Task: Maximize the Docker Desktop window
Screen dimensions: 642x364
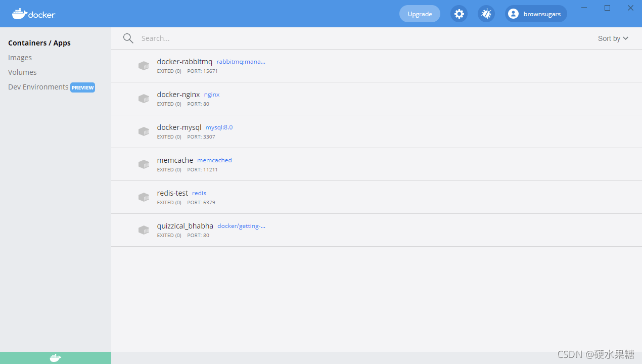Action: click(x=608, y=8)
